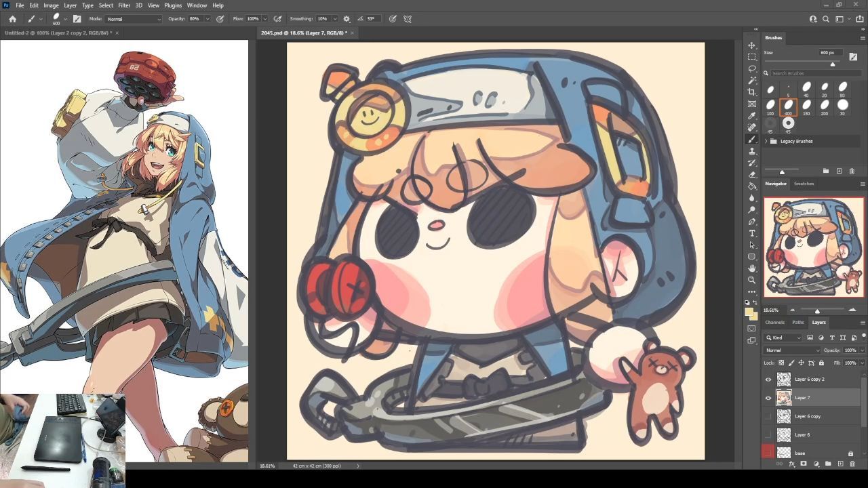868x488 pixels.
Task: Open Flow value dropdown arrow
Action: click(264, 19)
